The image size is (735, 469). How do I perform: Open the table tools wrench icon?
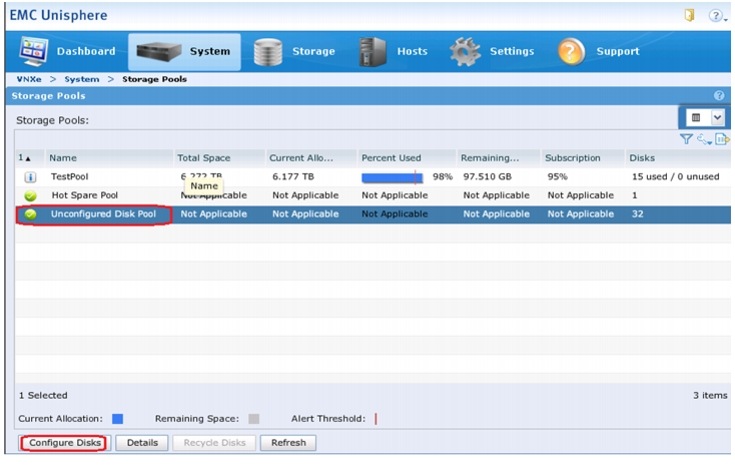point(704,139)
